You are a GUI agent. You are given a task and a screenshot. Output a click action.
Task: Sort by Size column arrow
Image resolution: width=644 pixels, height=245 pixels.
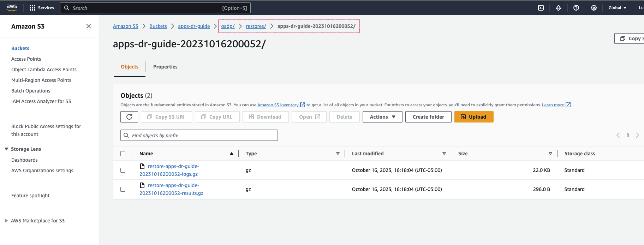(x=550, y=154)
